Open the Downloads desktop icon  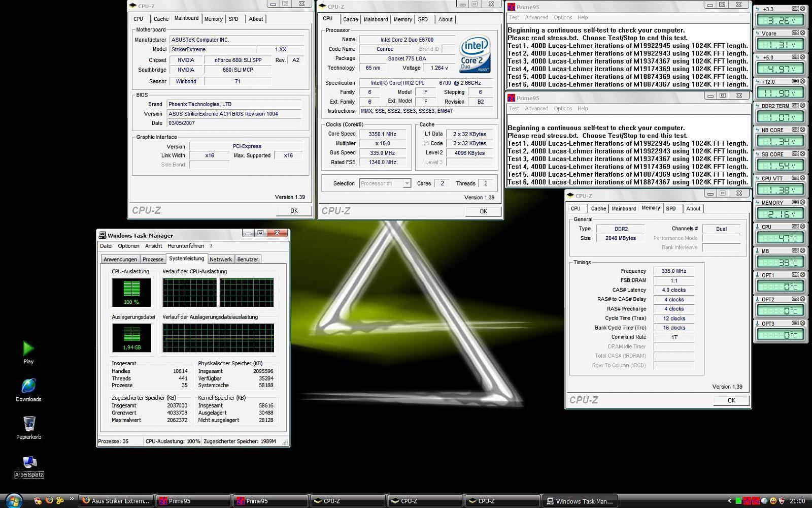coord(28,390)
